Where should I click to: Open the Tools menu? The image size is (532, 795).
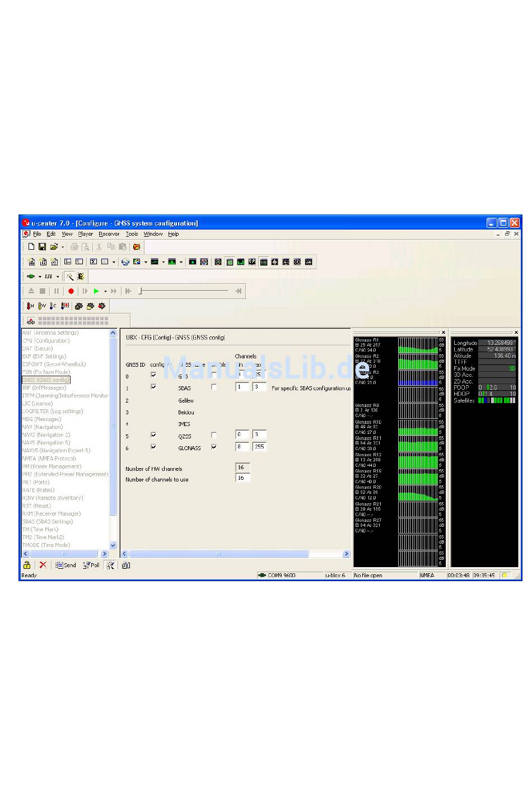[x=132, y=234]
